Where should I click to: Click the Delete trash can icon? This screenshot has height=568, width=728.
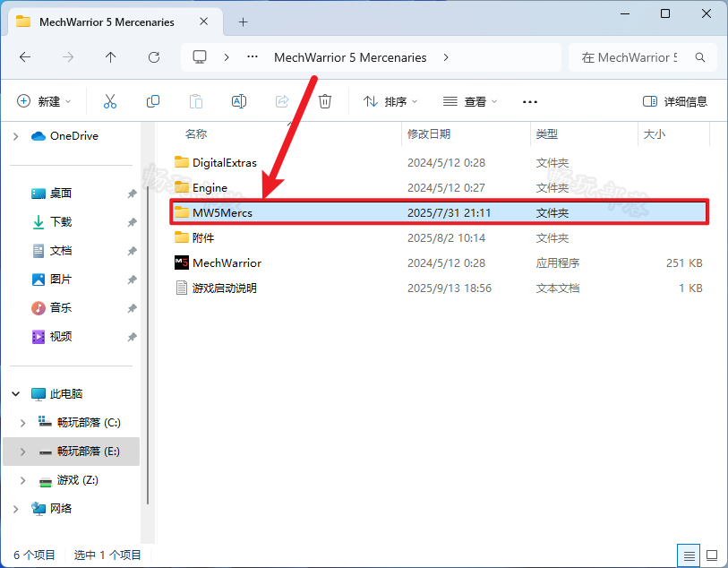pyautogui.click(x=325, y=101)
